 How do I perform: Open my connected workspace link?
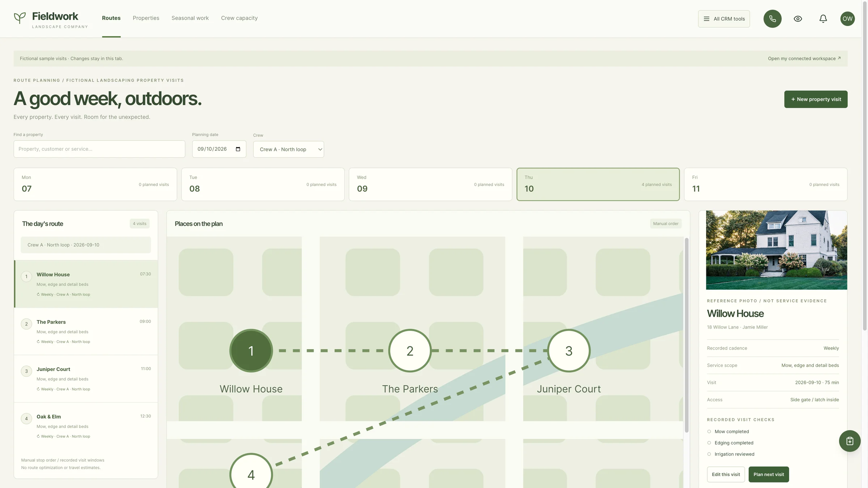804,59
